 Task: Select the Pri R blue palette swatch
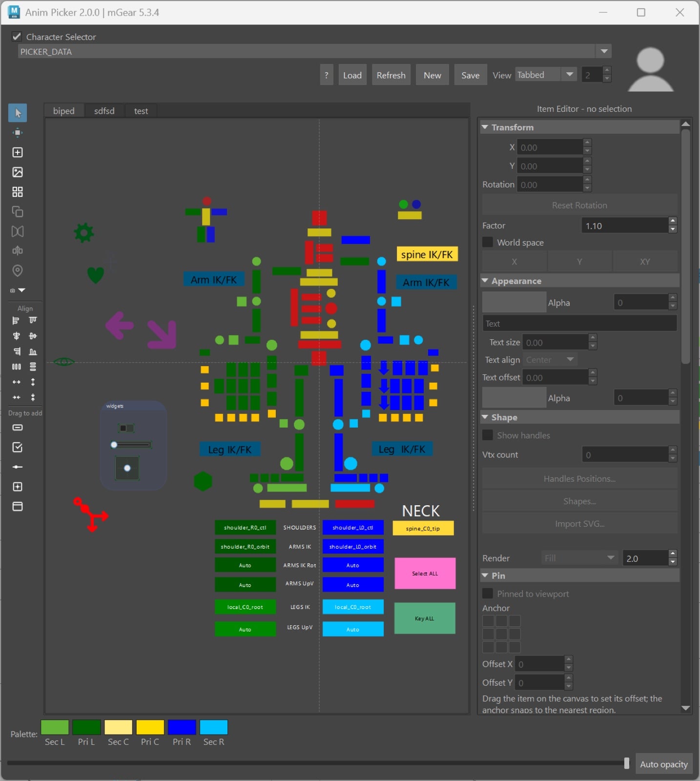[182, 727]
